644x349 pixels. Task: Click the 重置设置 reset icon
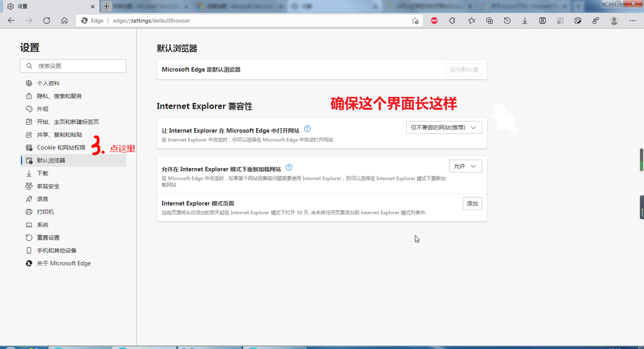pyautogui.click(x=29, y=238)
